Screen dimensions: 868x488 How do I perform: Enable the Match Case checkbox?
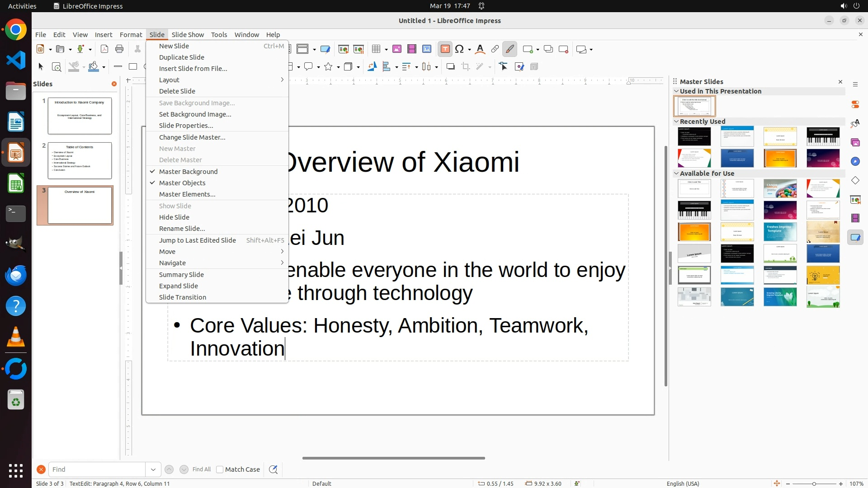pyautogui.click(x=220, y=469)
